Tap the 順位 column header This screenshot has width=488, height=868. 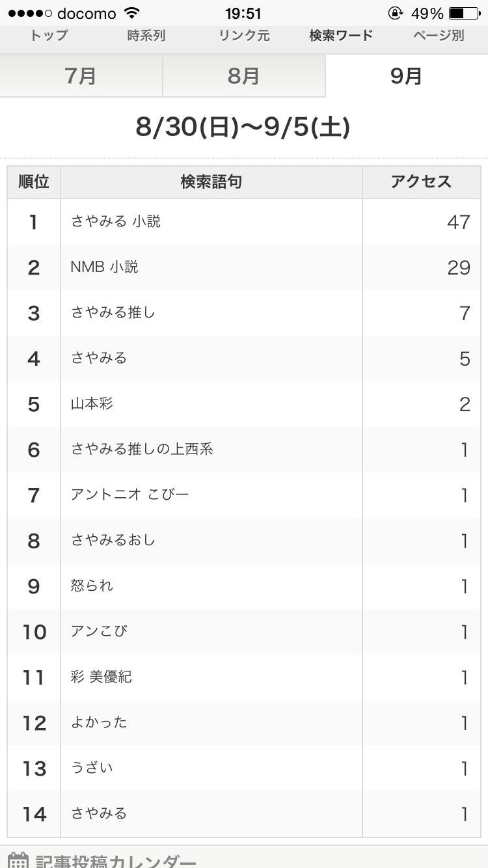tap(34, 182)
